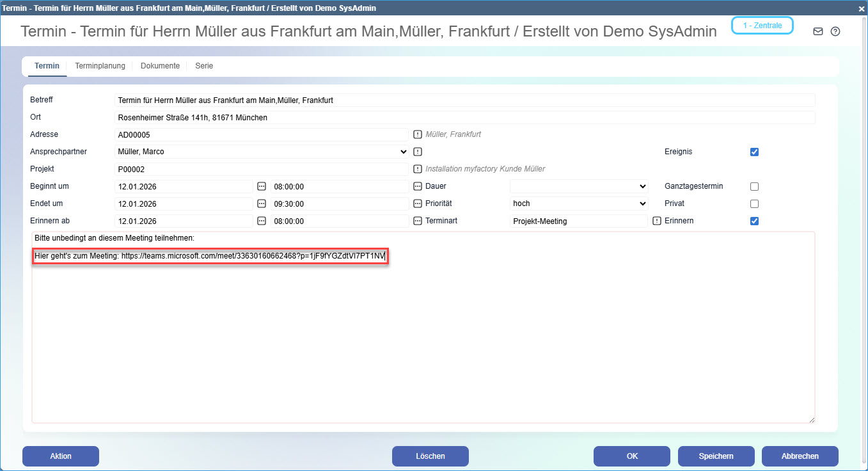Click the info icon beside Ansprechpartner dropdown
Image resolution: width=868 pixels, height=471 pixels.
[417, 152]
